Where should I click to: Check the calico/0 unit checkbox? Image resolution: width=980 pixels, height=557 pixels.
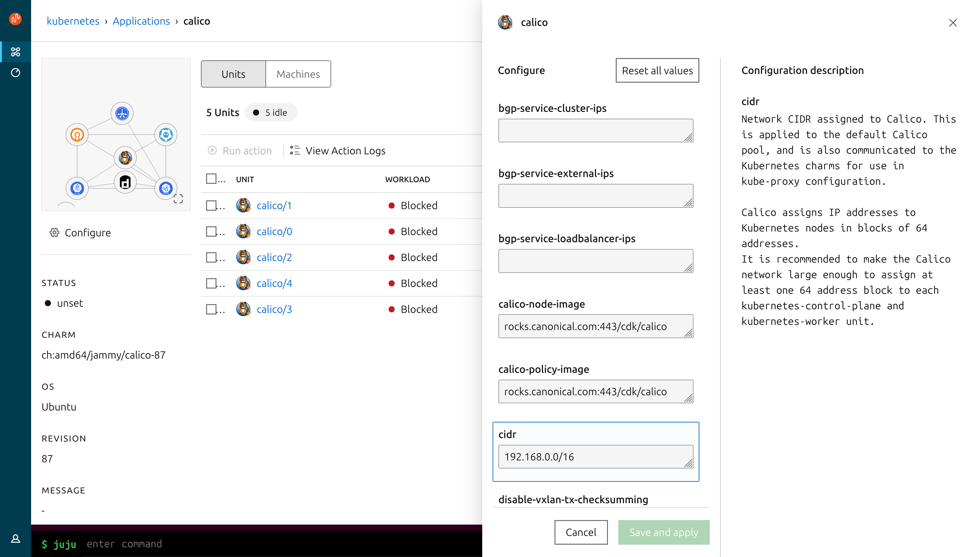[x=211, y=231]
